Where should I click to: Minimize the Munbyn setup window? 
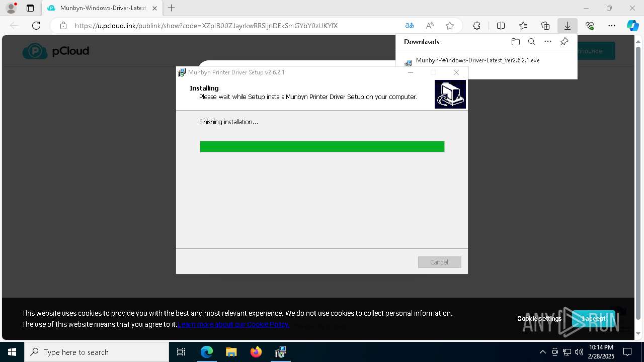coord(410,72)
